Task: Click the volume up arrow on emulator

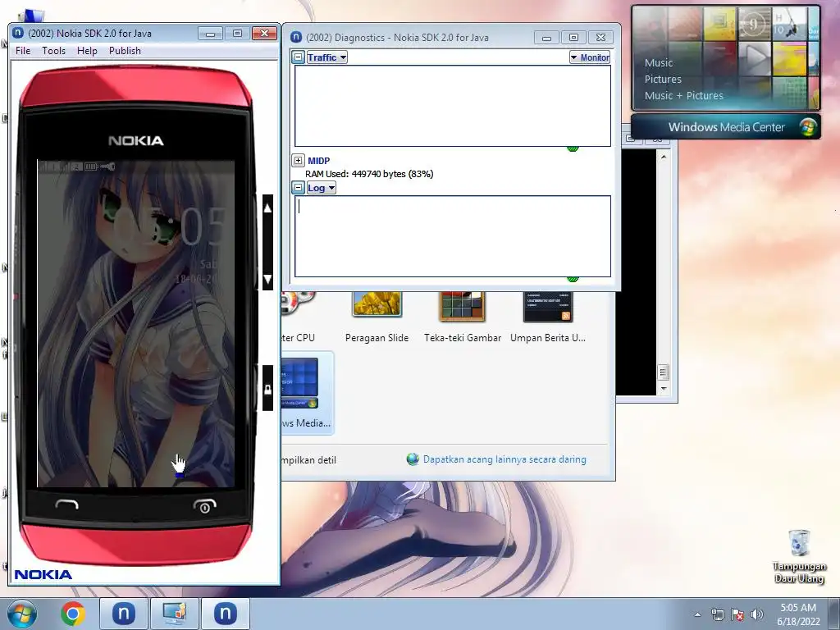Action: click(x=267, y=208)
